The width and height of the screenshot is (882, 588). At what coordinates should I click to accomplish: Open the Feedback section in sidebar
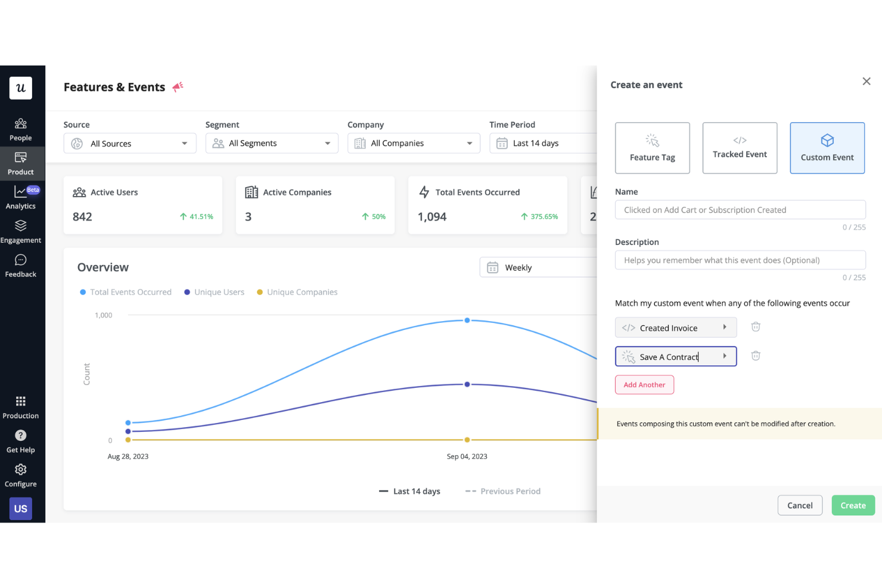coord(21,265)
